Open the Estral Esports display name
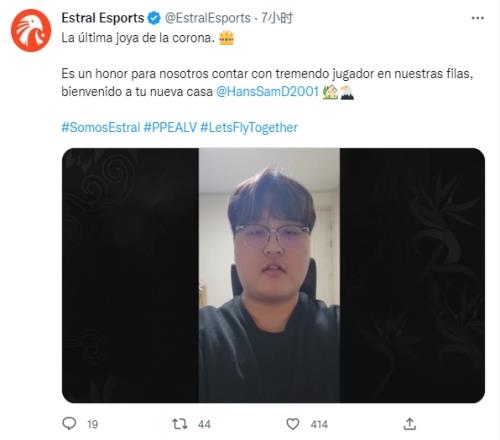 [103, 18]
